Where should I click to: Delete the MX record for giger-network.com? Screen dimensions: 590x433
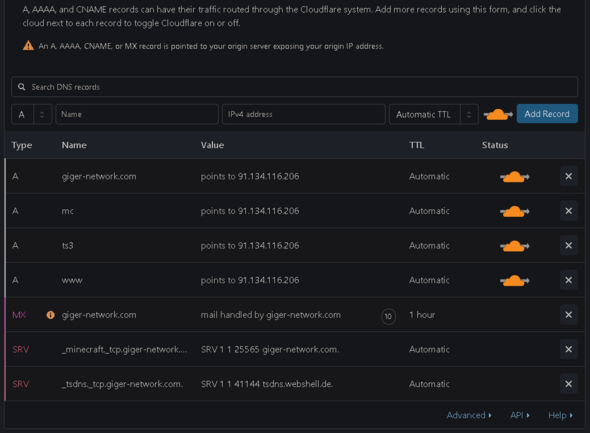(569, 314)
